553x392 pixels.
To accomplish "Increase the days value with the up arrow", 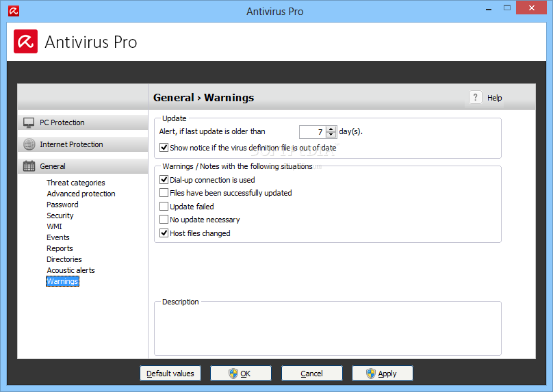I will click(x=331, y=129).
